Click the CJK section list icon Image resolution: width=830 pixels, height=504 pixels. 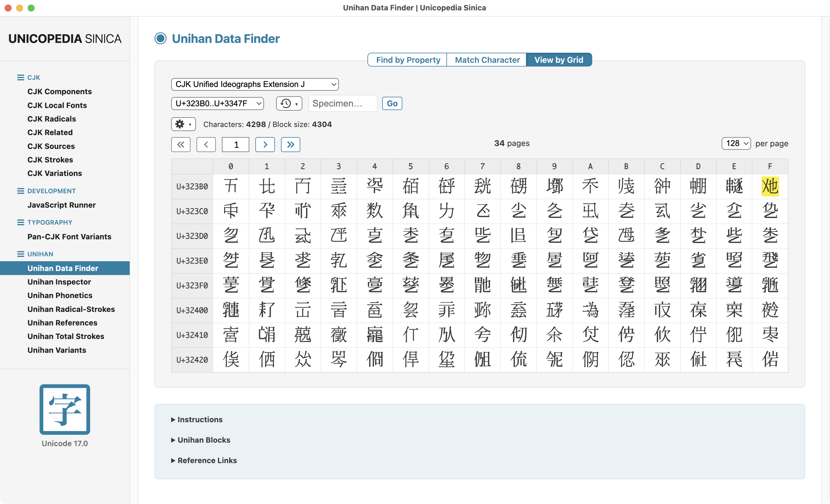(20, 77)
